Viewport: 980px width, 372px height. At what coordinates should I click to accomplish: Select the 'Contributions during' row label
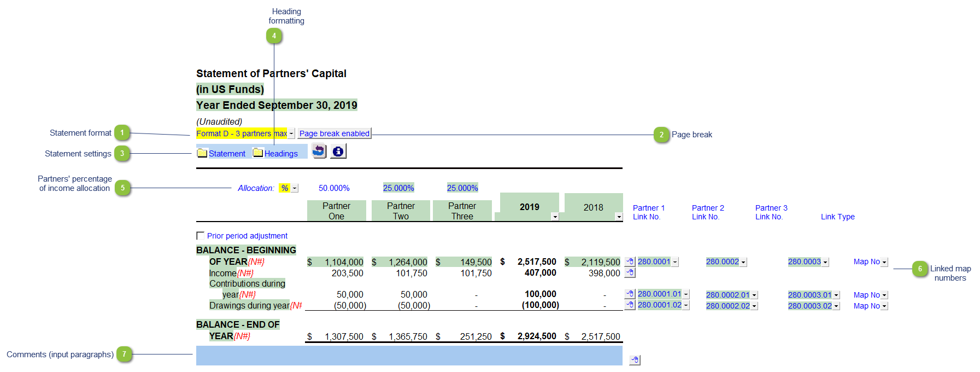[x=247, y=283]
